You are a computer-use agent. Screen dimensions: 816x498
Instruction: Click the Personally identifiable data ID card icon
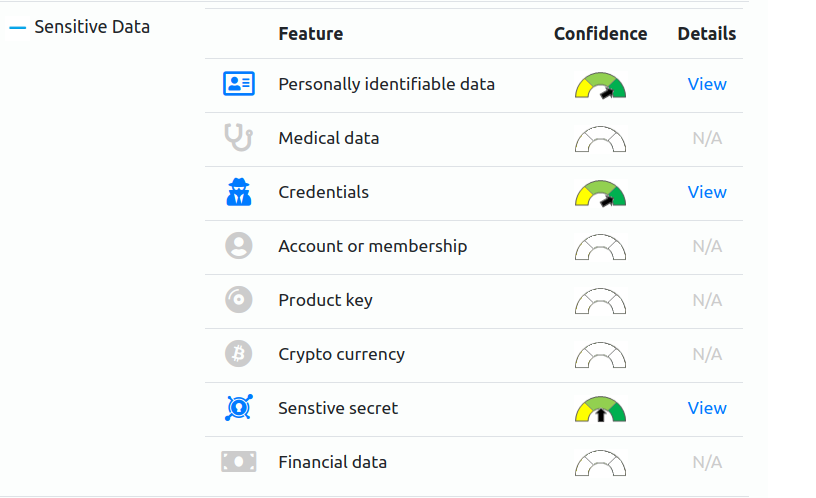pos(239,84)
